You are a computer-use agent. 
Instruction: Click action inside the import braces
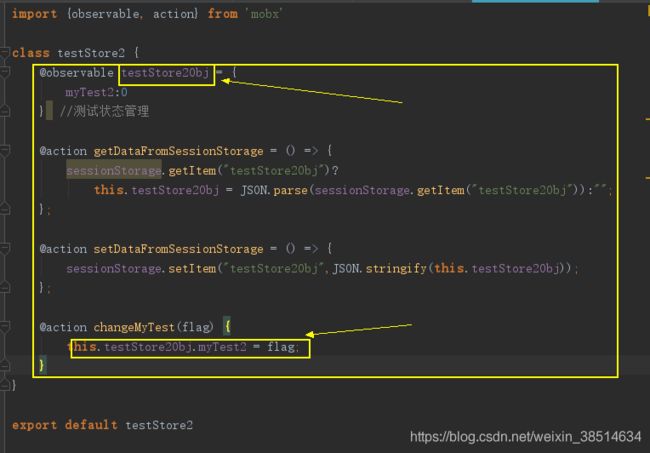[x=173, y=14]
